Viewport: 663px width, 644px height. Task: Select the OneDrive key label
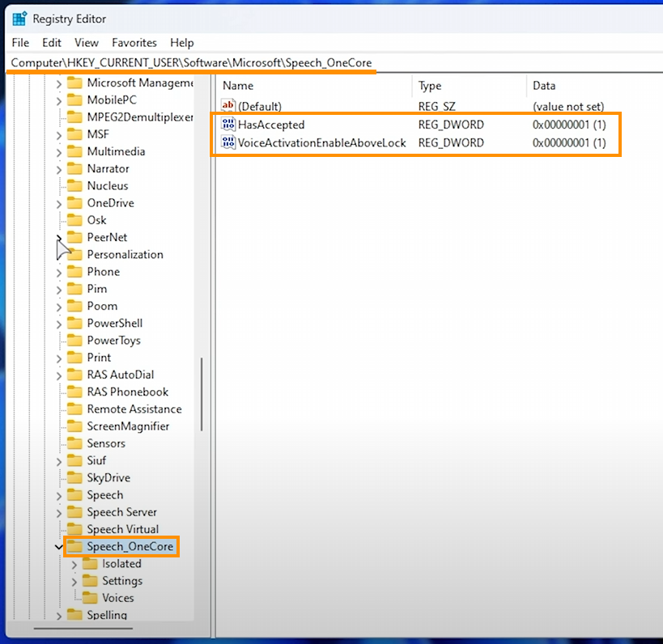110,203
